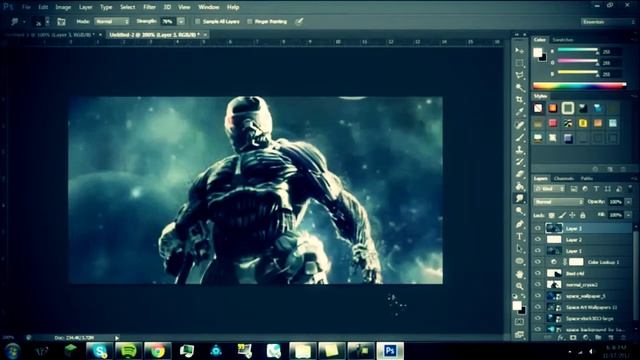Hide the space_wallpaper_5 layer
This screenshot has width=640, height=360.
[538, 296]
